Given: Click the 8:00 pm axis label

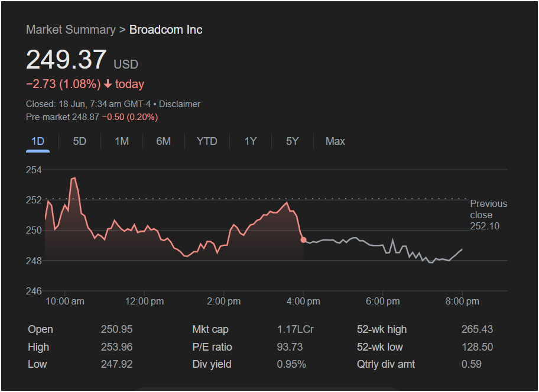Looking at the screenshot, I should pos(462,301).
